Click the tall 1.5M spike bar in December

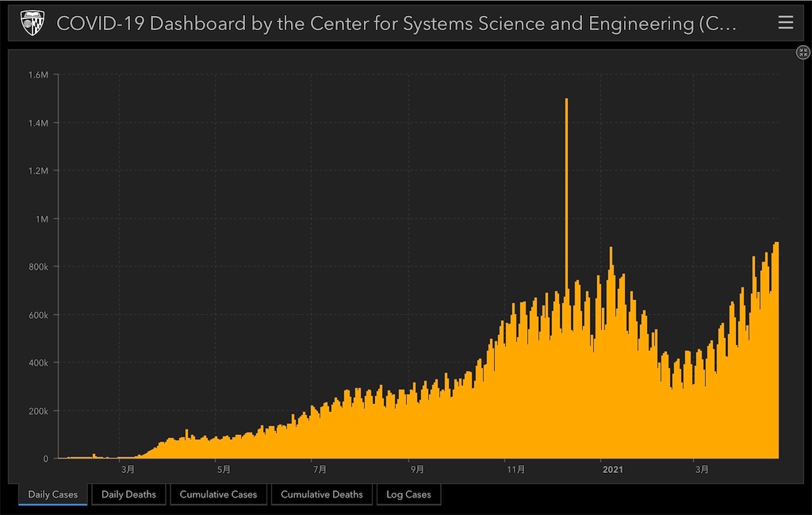566,279
